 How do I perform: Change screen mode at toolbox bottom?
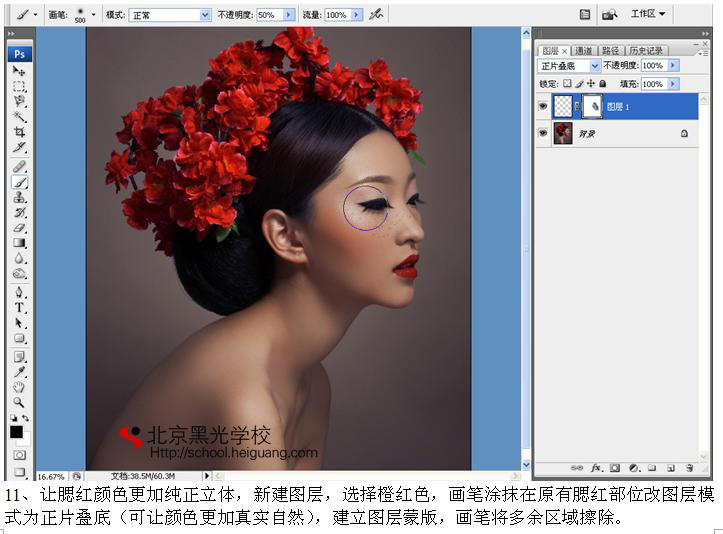pos(19,472)
